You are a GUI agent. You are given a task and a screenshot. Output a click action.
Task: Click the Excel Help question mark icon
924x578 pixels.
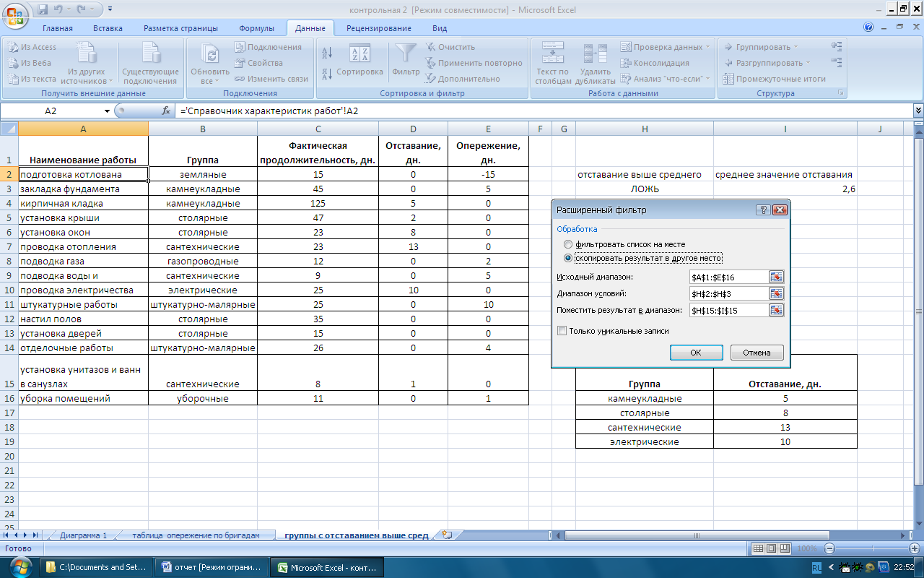tap(868, 27)
